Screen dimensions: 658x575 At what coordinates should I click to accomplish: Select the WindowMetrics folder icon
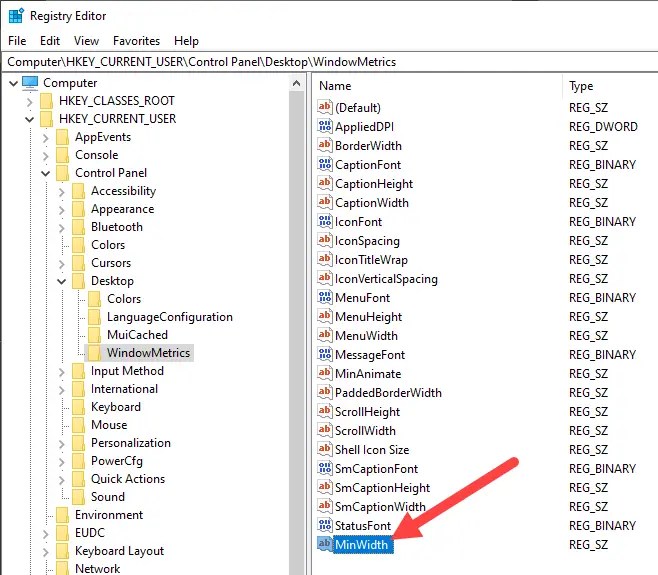(94, 353)
